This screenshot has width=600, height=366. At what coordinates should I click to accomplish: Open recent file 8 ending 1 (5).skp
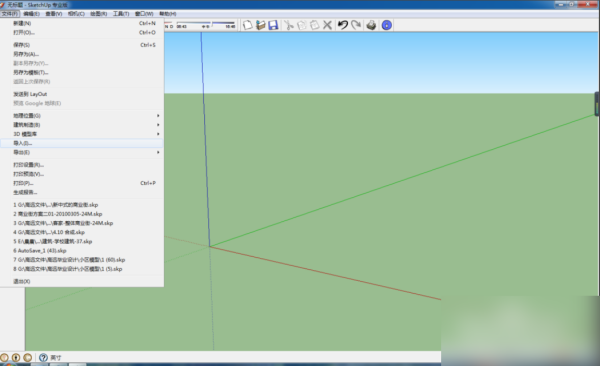(x=82, y=269)
